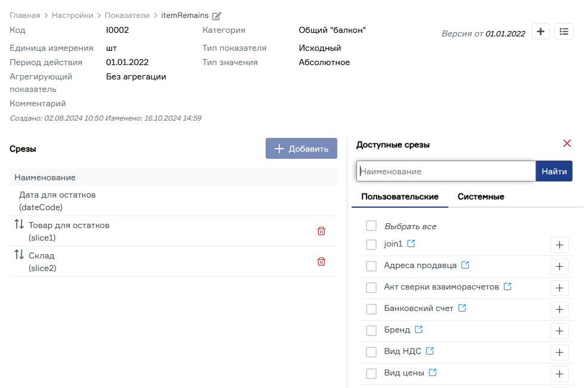Tick the Банковский счет checkbox
588x388 pixels.
click(371, 309)
